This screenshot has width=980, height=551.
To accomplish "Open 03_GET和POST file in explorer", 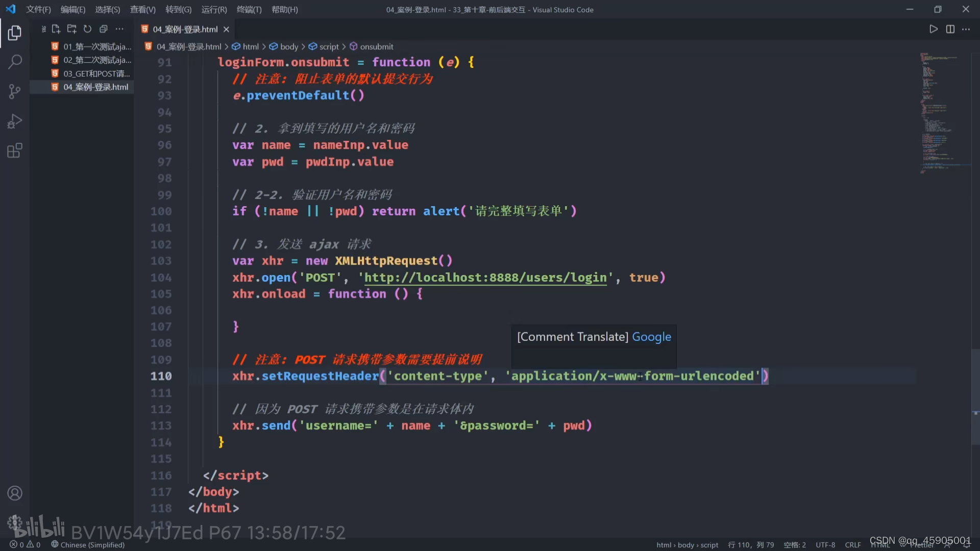I will (96, 73).
